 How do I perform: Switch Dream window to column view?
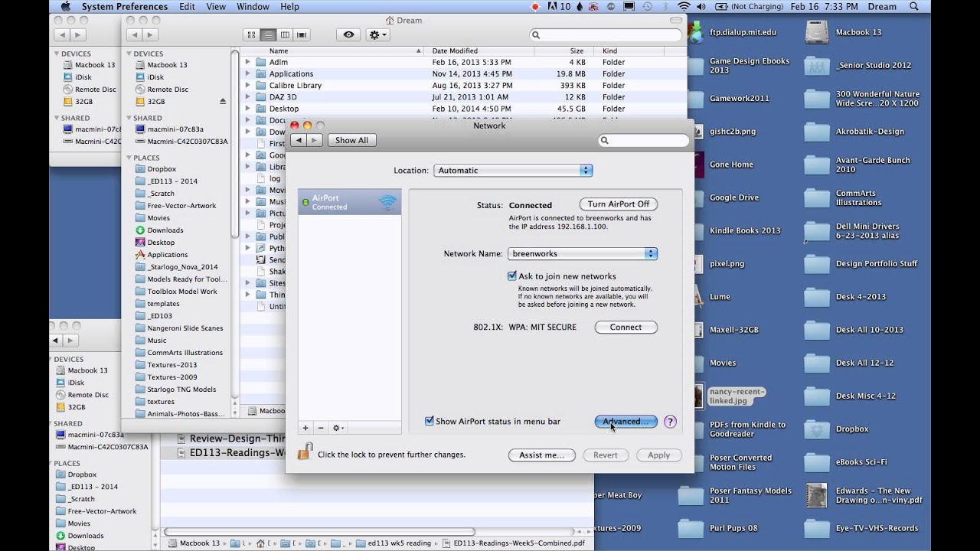[x=285, y=34]
